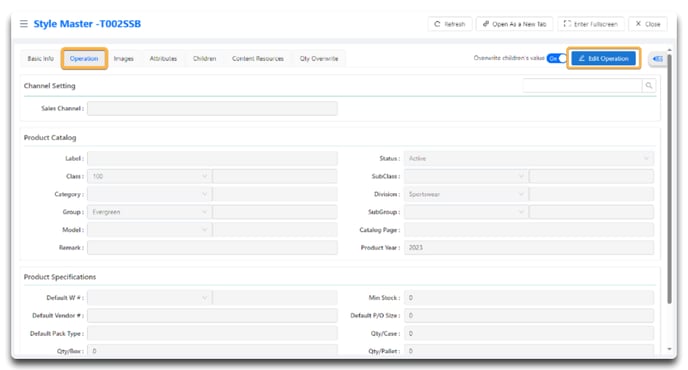Click the vertical scrollbar on the right
Image resolution: width=688 pixels, height=370 pixels.
click(670, 179)
